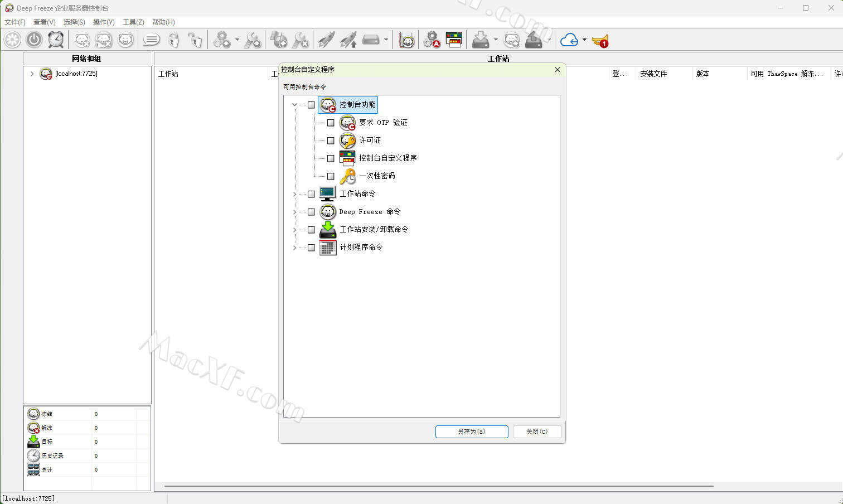This screenshot has height=504, width=843.
Task: Expand the Deep Freeze 命令 node
Action: (294, 212)
